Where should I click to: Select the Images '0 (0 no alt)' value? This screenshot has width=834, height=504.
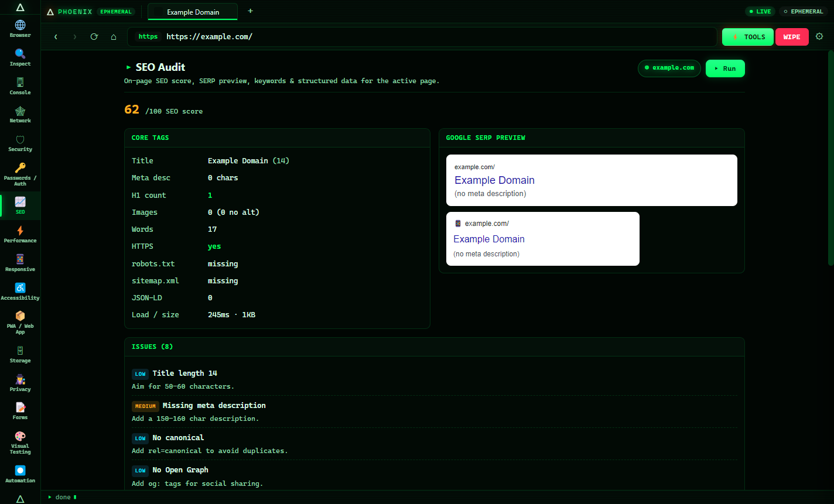point(234,212)
